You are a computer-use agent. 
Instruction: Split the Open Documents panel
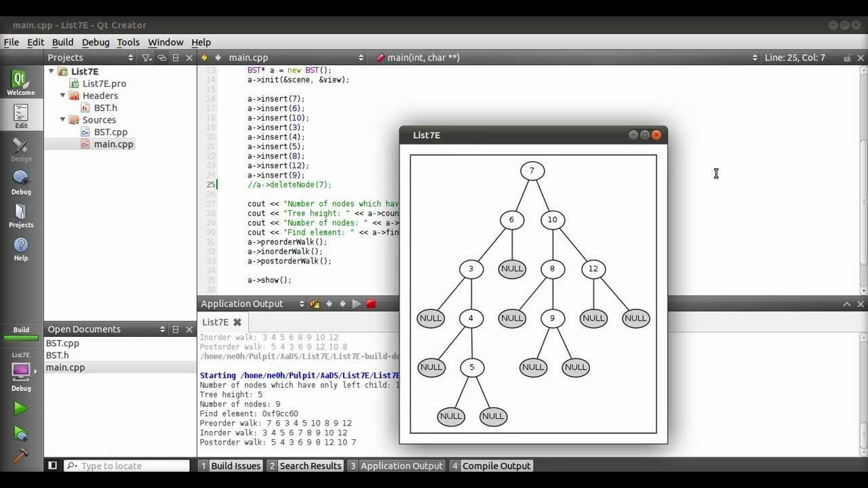[176, 329]
